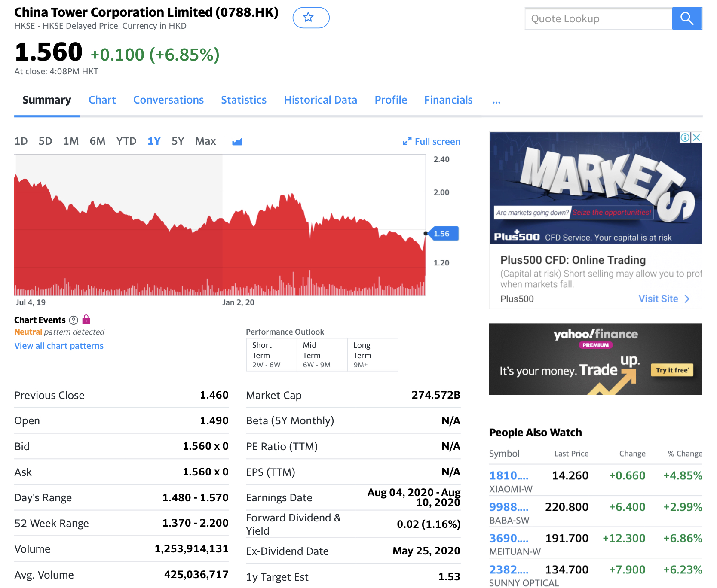Image resolution: width=717 pixels, height=588 pixels.
Task: Click the Short Term performance outlook cell
Action: point(271,355)
